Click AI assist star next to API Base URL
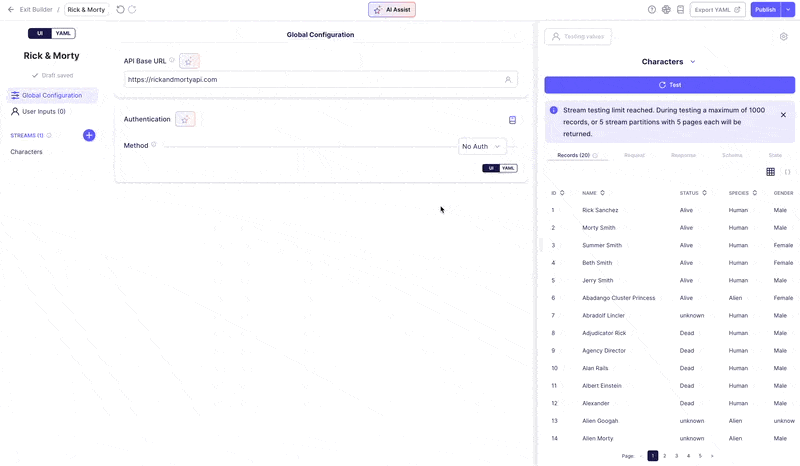Viewport: 800px width, 466px height. (x=189, y=61)
